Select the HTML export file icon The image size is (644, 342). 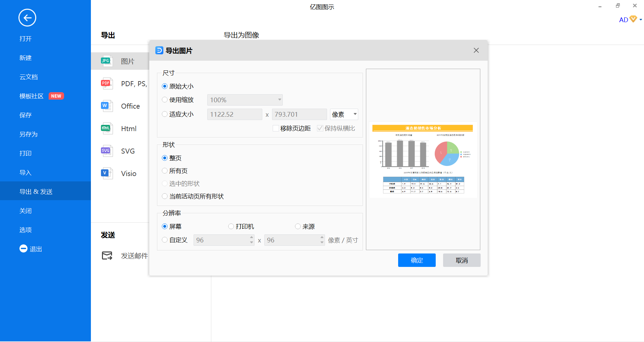(107, 128)
